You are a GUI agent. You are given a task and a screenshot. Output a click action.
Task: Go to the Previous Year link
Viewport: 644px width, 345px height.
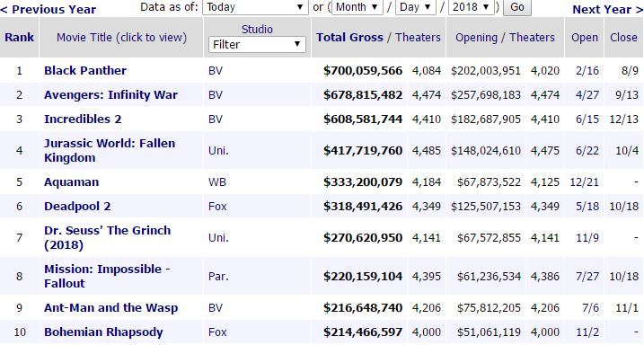coord(49,10)
